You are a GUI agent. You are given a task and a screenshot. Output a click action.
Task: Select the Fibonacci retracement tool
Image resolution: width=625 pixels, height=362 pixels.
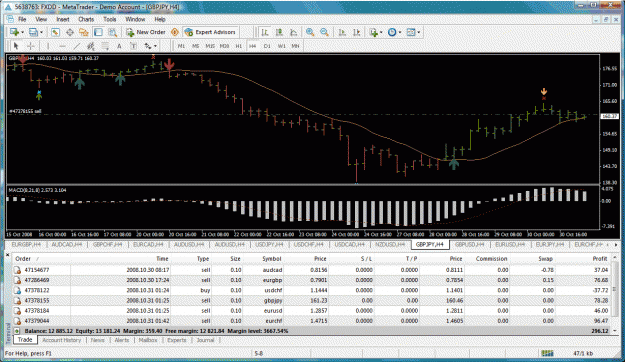(x=105, y=46)
